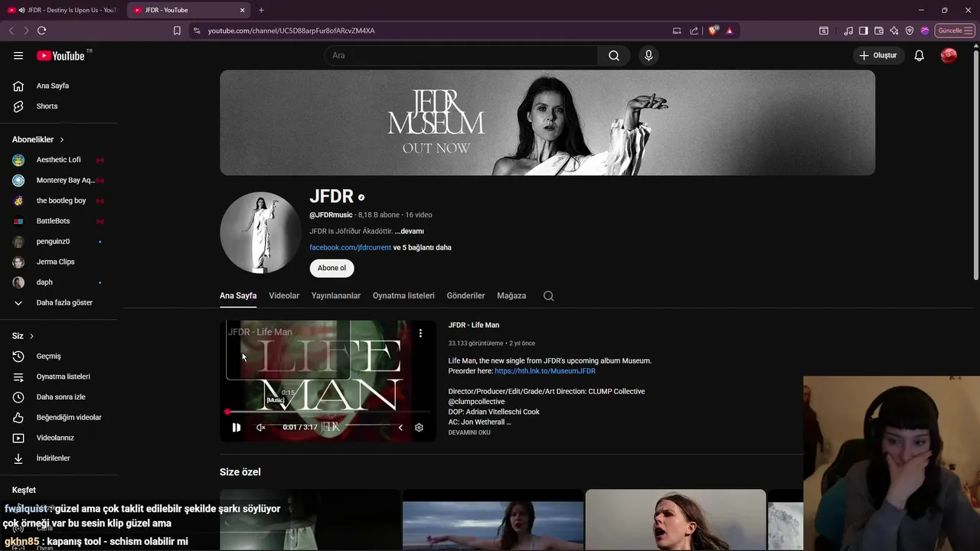The image size is (980, 551).
Task: Open the account avatar menu
Action: (x=949, y=56)
